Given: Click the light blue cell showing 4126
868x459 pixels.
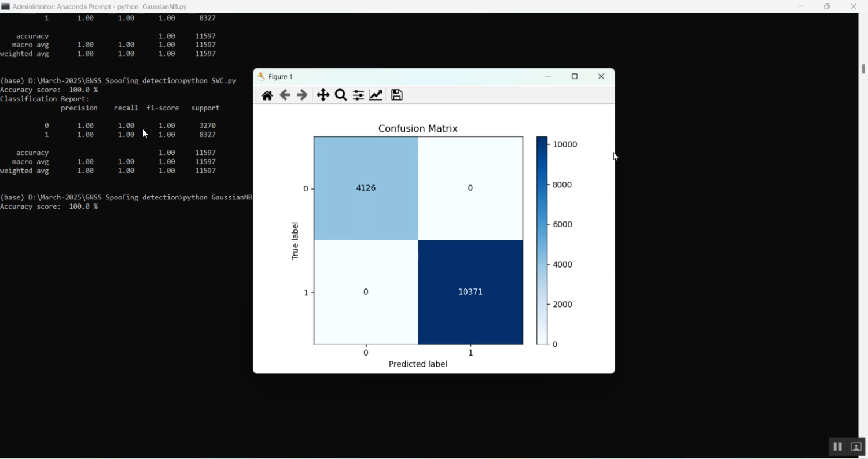Looking at the screenshot, I should click(366, 188).
